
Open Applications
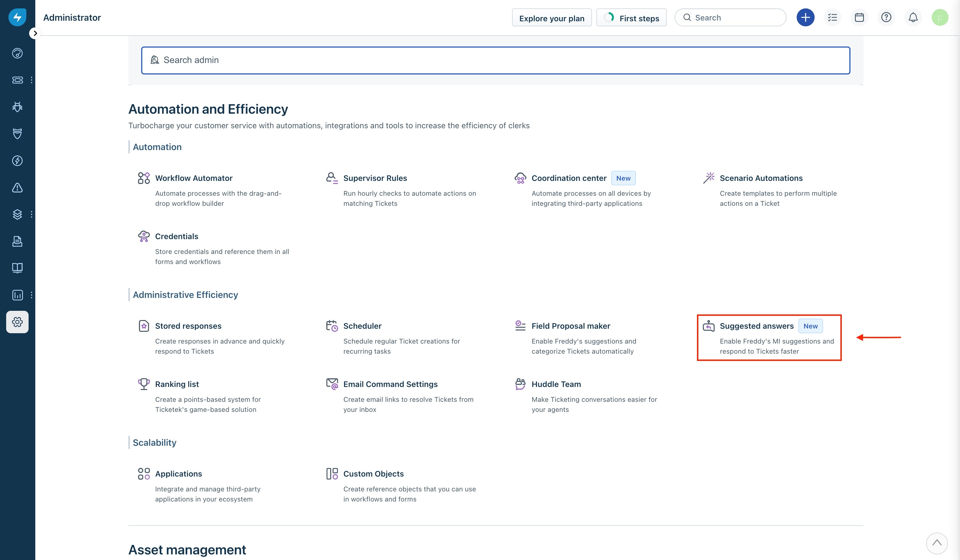[178, 473]
